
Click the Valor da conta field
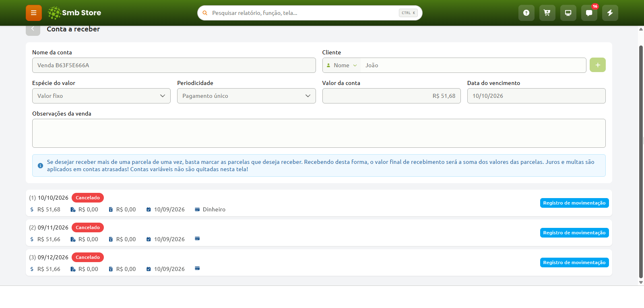click(x=392, y=96)
